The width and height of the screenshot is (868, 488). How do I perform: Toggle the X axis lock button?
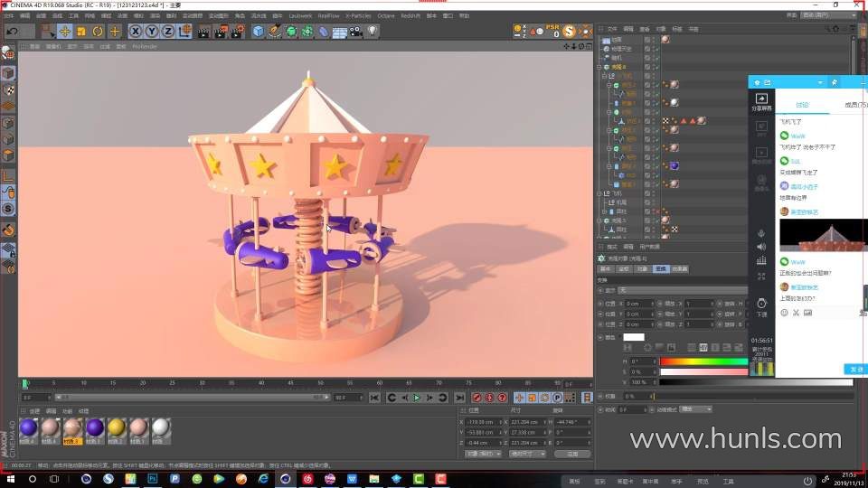(137, 32)
